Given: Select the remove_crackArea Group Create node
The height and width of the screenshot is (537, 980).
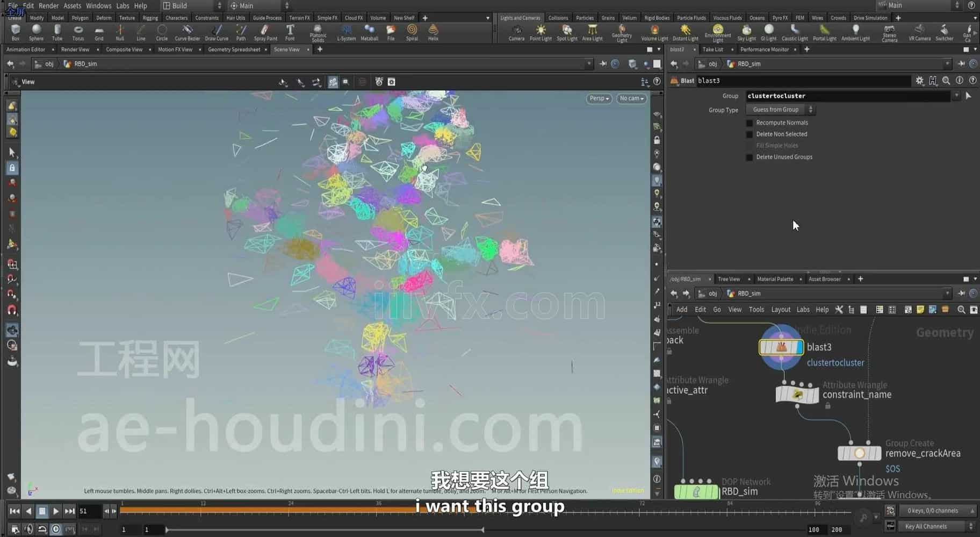Looking at the screenshot, I should pyautogui.click(x=859, y=453).
